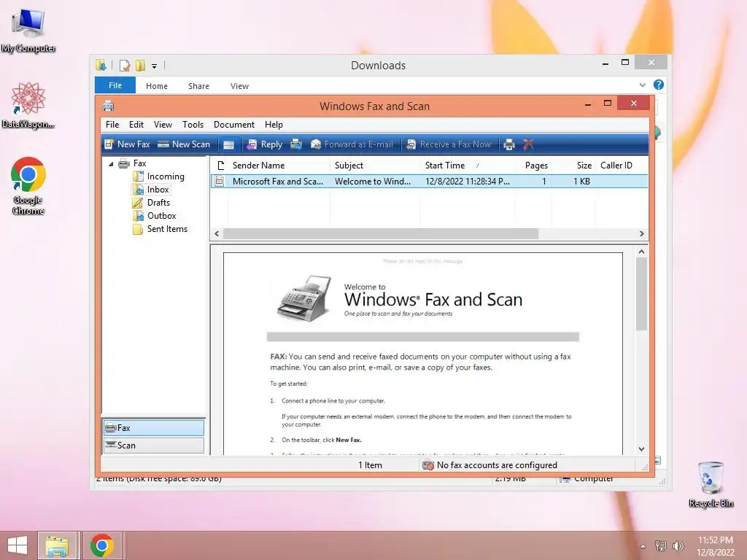Image resolution: width=747 pixels, height=560 pixels.
Task: Open Google Chrome desktop shortcut
Action: (x=28, y=186)
